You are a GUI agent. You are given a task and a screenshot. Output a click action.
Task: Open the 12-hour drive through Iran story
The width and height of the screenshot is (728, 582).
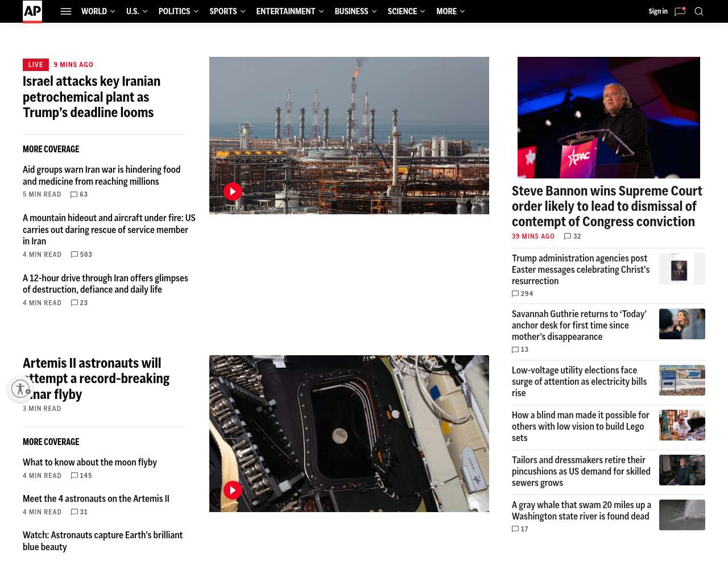pos(105,284)
